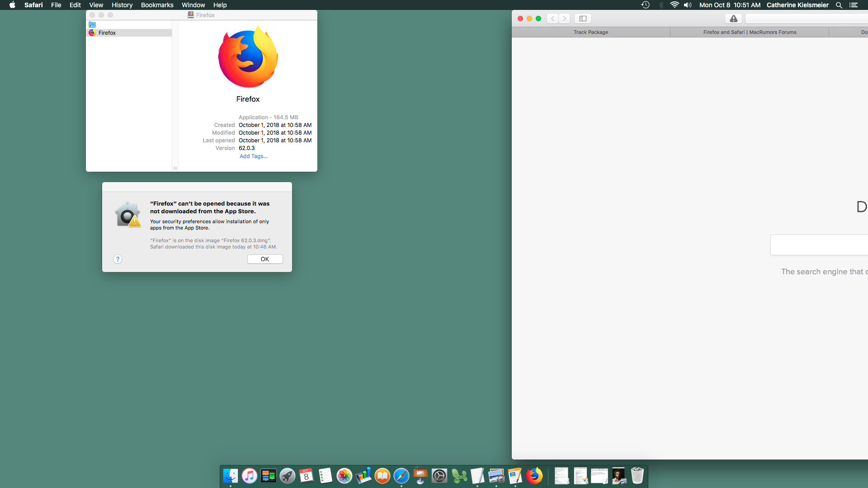Open Launchpad from the Dock
This screenshot has width=868, height=488.
[288, 476]
